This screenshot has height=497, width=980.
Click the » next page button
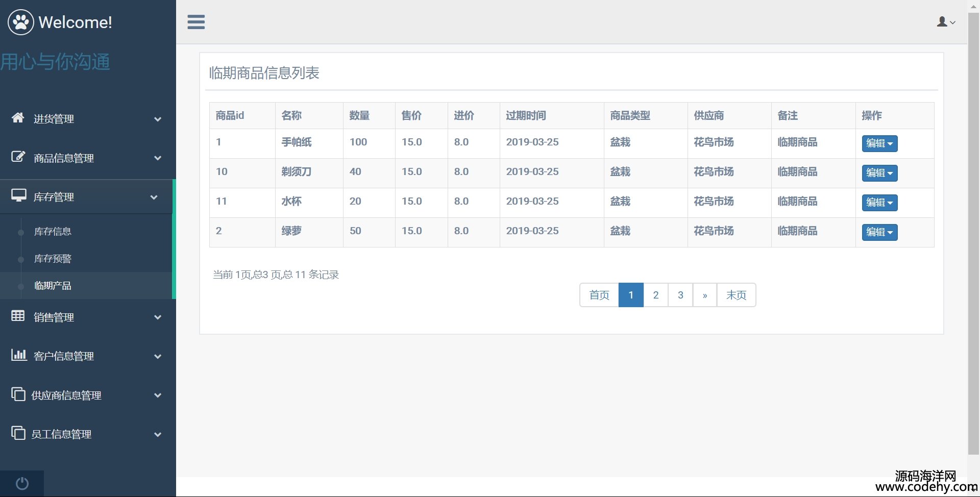704,295
